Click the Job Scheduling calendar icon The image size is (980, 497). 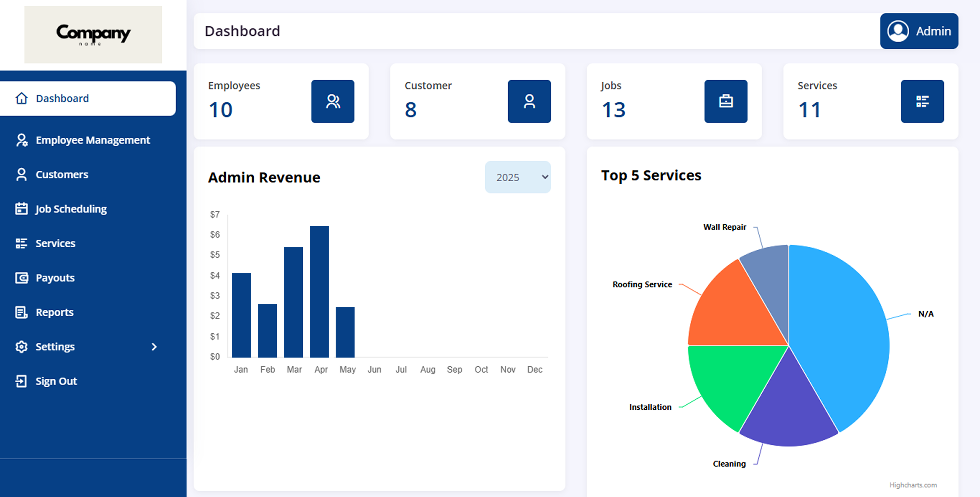[21, 209]
